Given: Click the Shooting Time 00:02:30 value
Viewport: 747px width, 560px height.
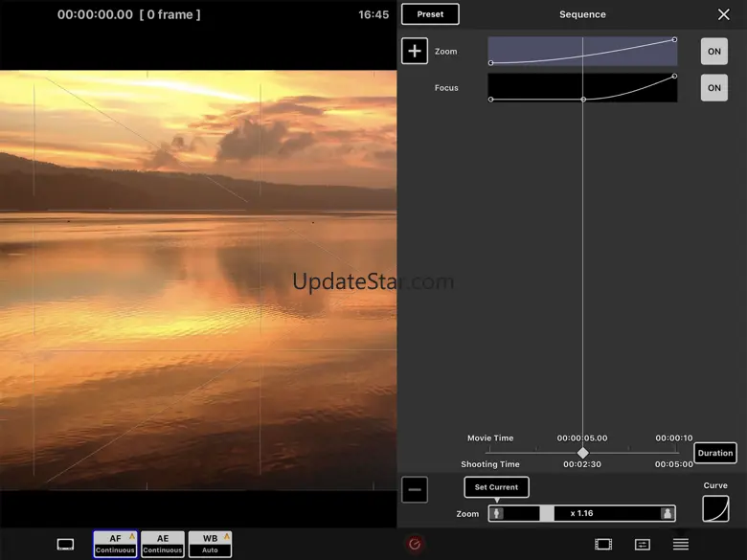Looking at the screenshot, I should (x=582, y=464).
